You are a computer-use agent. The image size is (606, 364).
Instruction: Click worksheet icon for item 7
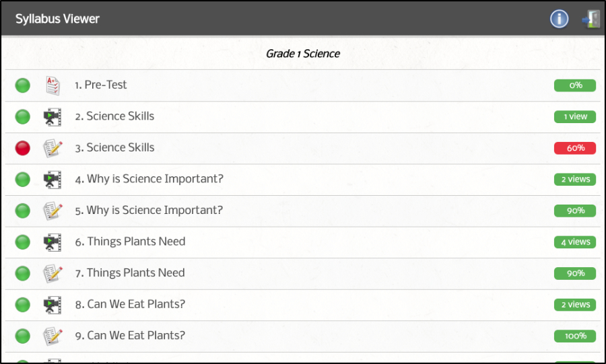(x=53, y=273)
